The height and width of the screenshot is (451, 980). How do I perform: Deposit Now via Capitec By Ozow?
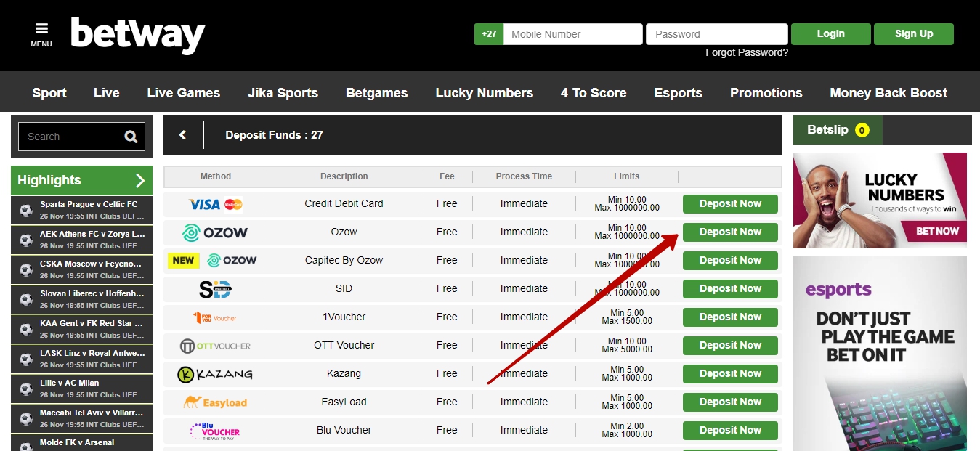pos(730,261)
